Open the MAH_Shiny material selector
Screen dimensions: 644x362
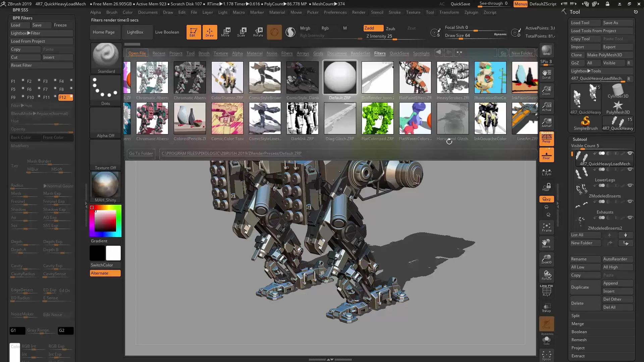click(x=106, y=187)
